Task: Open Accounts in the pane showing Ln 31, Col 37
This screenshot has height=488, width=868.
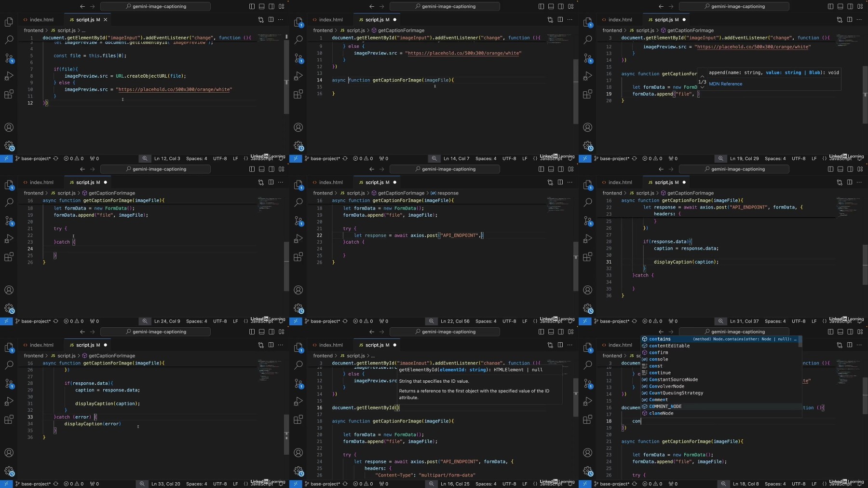Action: coord(588,290)
